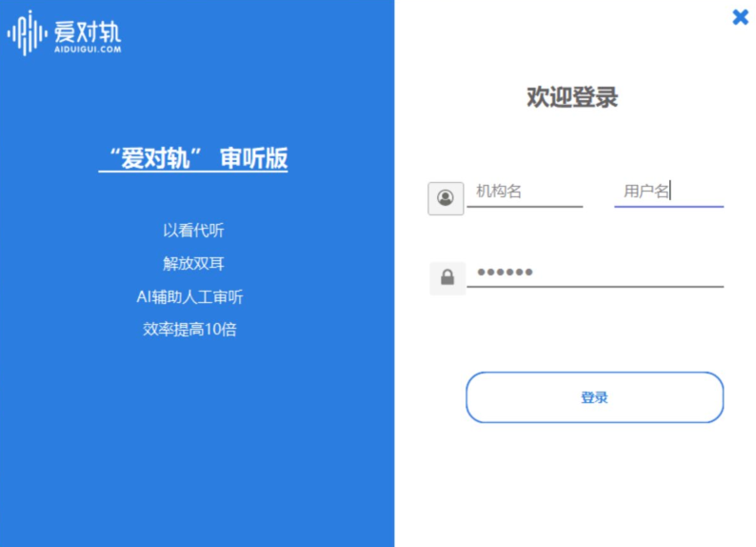Click the 以看代听 slogan text
Screen dimensions: 756x547
pyautogui.click(x=193, y=231)
